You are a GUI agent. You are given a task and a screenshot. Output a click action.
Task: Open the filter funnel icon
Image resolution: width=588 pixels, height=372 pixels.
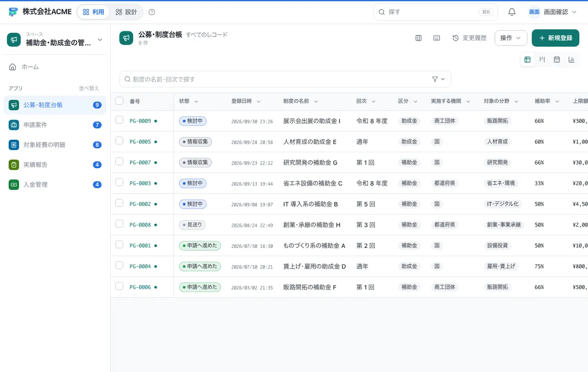pos(438,79)
